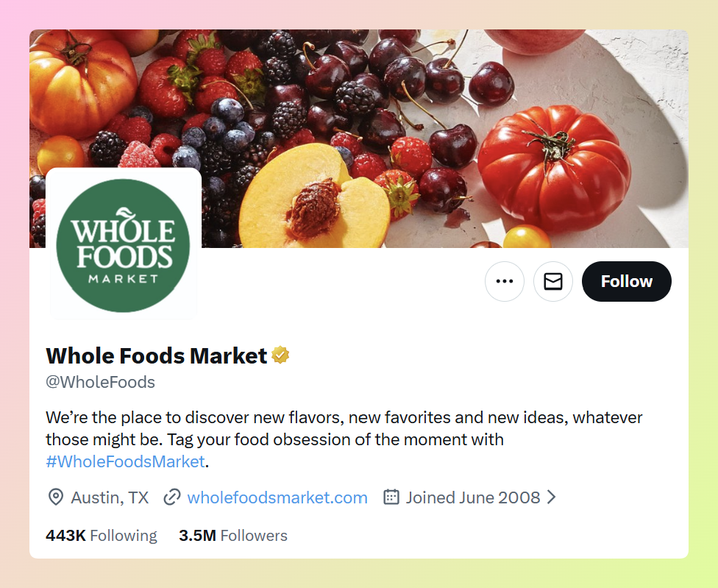Click the @WholeFoods handle text
This screenshot has height=588, width=718.
[101, 382]
